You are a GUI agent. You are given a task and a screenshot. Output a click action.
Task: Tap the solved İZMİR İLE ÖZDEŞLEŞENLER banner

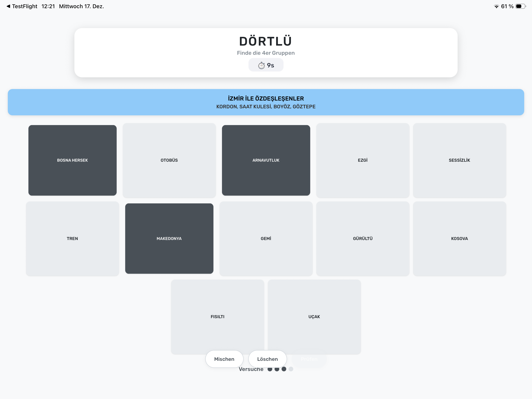266,102
